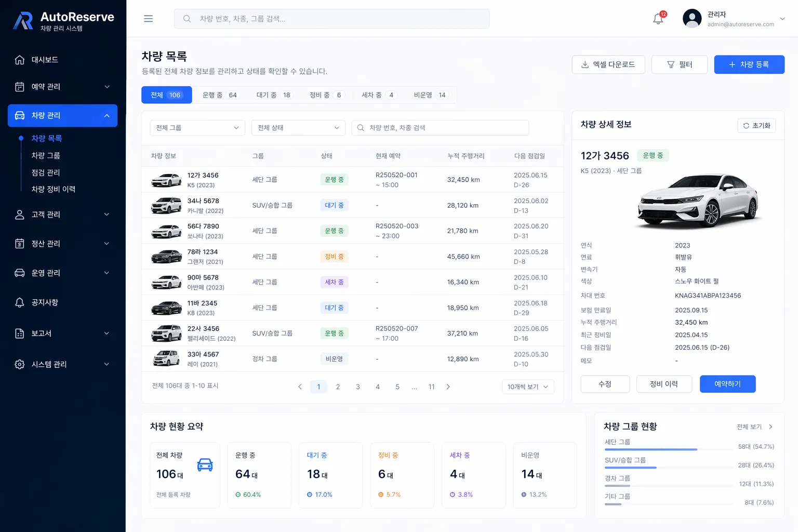The image size is (798, 532).
Task: Click the top search input field
Action: pyautogui.click(x=331, y=19)
